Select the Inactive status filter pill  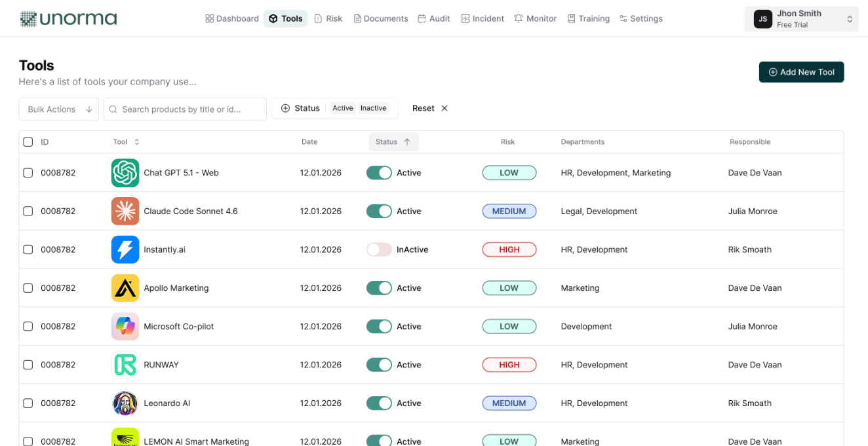tap(373, 108)
